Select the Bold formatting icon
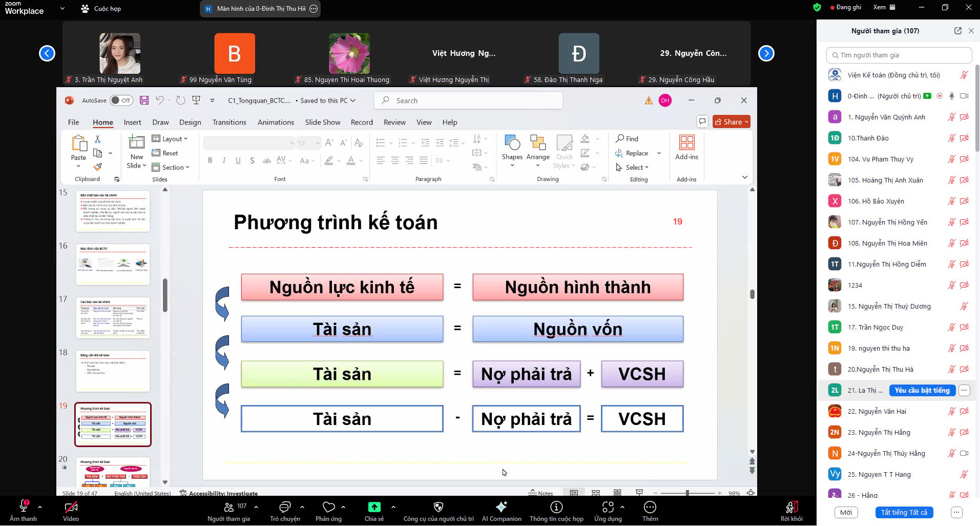Viewport: 980px width, 526px height. [x=210, y=160]
